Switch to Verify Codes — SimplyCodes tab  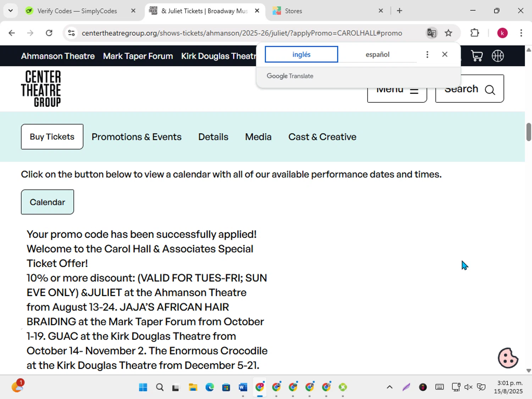coord(77,11)
